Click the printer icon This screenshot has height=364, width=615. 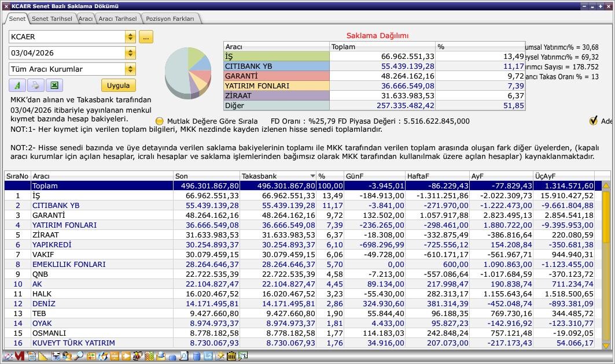35,86
